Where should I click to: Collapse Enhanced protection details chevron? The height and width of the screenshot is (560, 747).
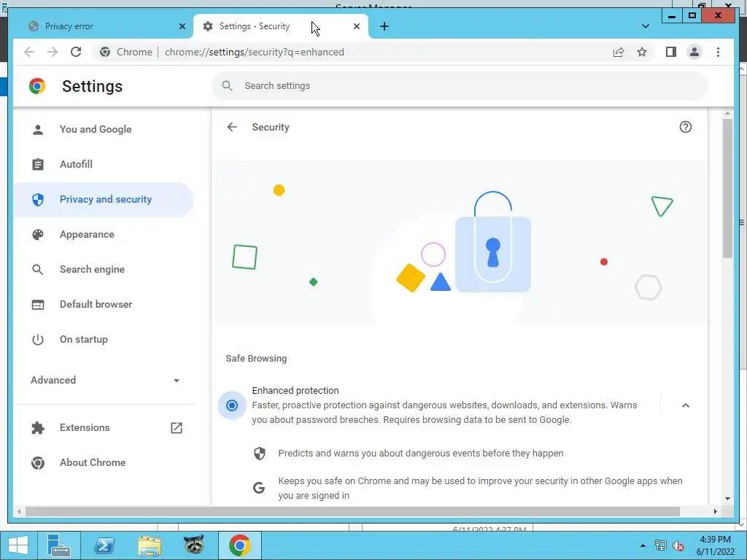pos(685,405)
